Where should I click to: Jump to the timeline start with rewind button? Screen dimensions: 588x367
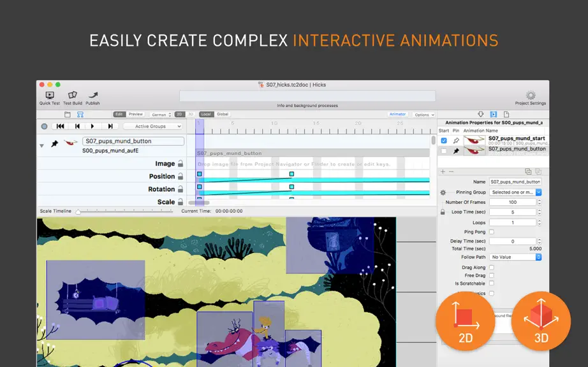tap(60, 126)
